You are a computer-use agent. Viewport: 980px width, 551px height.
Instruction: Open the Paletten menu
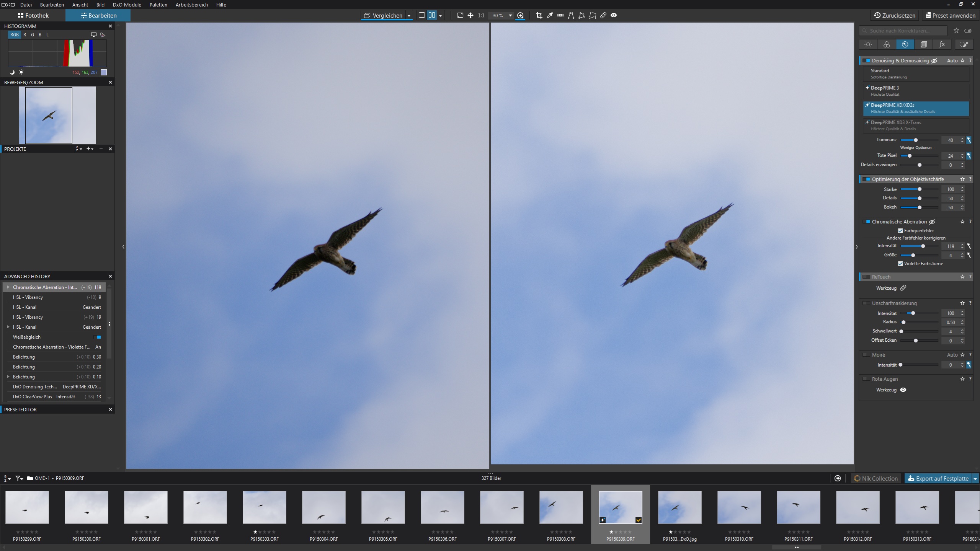coord(158,5)
